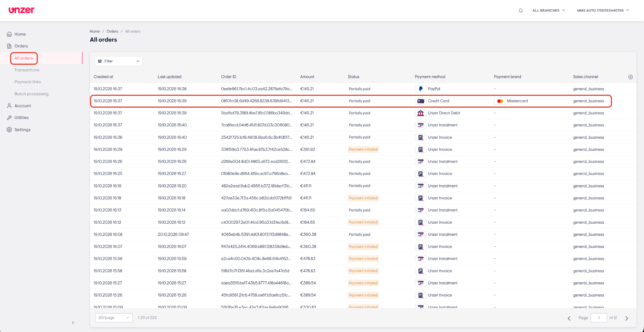Open the ALL BRANCHES dropdown
The height and width of the screenshot is (332, 644).
[548, 10]
